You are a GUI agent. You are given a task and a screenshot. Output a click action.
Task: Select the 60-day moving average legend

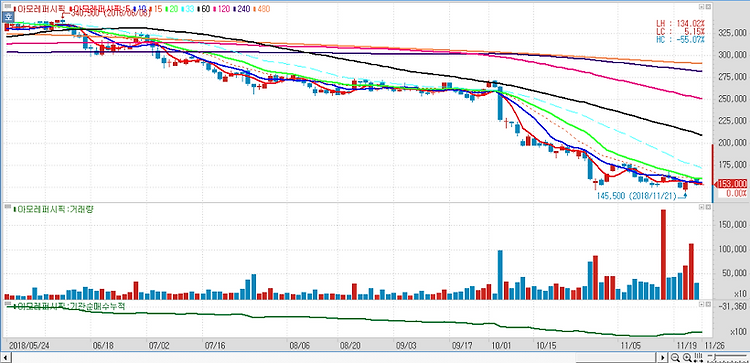pos(205,9)
